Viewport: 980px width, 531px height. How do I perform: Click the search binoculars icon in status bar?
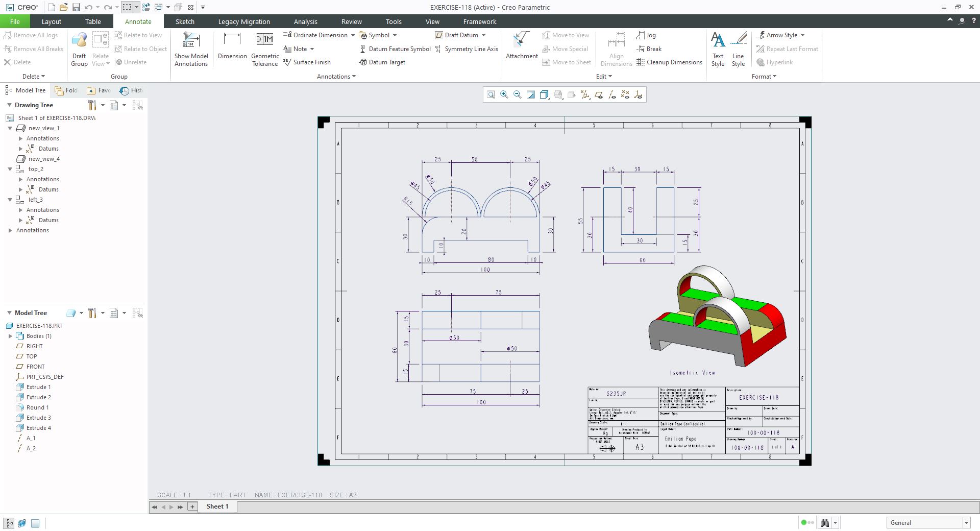click(824, 523)
